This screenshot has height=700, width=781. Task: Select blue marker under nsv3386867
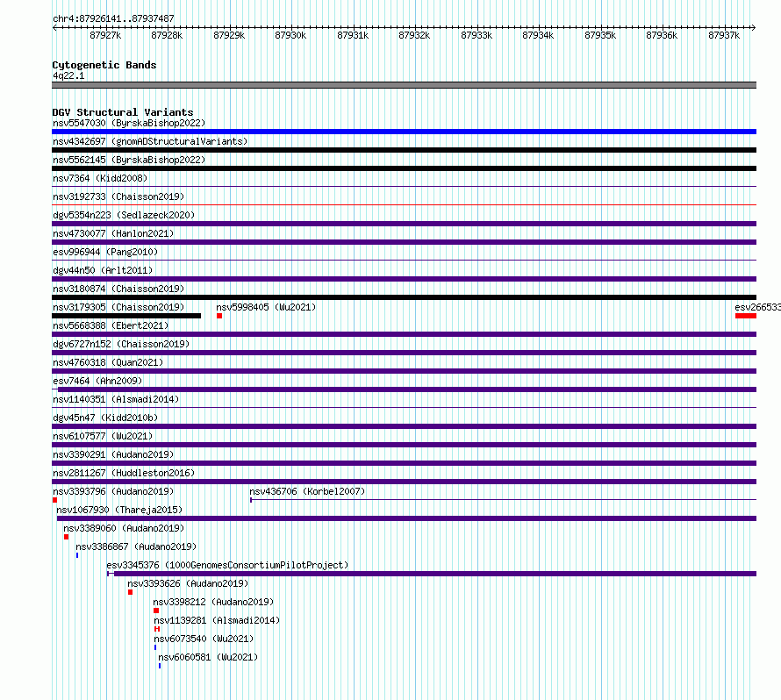(x=77, y=555)
